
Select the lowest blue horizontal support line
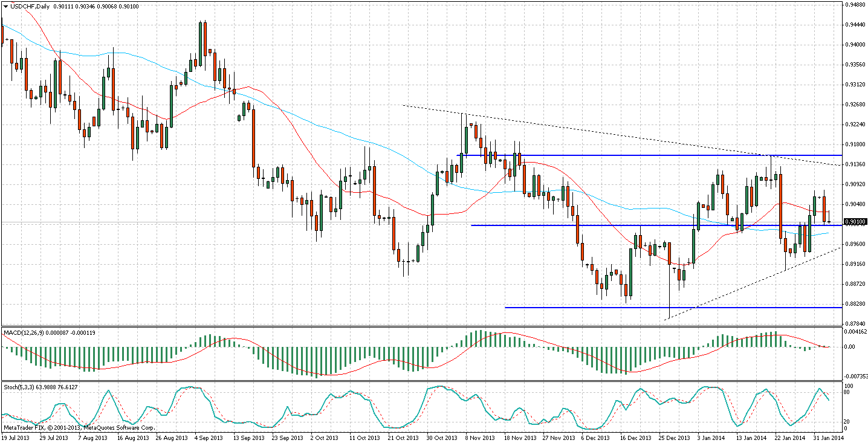pyautogui.click(x=604, y=308)
